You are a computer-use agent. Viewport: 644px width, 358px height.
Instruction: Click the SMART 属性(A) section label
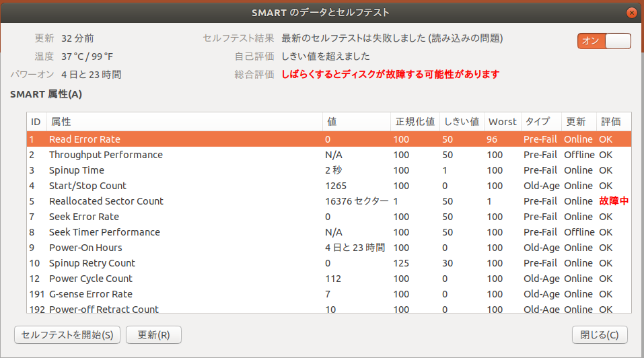(x=46, y=94)
